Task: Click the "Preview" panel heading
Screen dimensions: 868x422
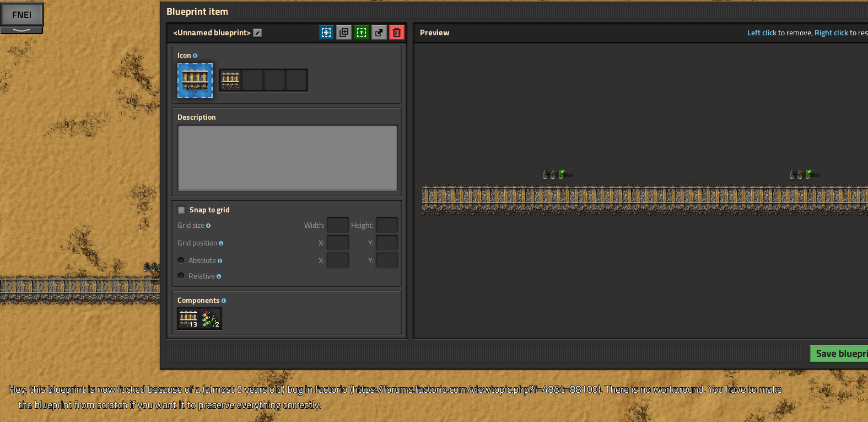Action: [434, 33]
